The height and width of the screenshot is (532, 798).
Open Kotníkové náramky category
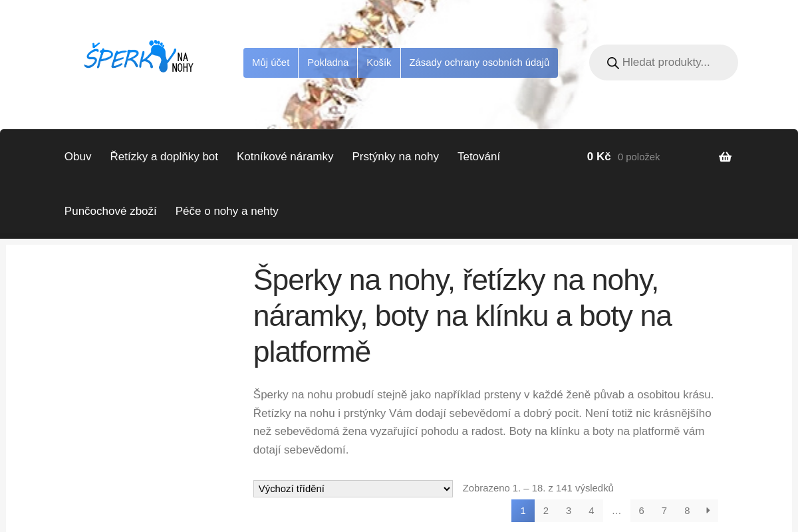pos(285,157)
